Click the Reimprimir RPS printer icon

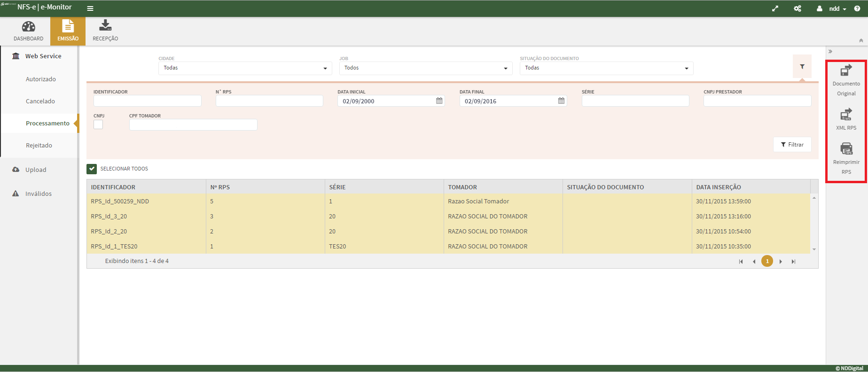tap(846, 149)
